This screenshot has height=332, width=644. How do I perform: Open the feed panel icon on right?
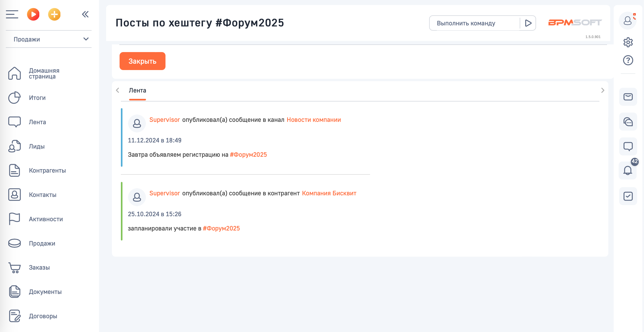[628, 146]
